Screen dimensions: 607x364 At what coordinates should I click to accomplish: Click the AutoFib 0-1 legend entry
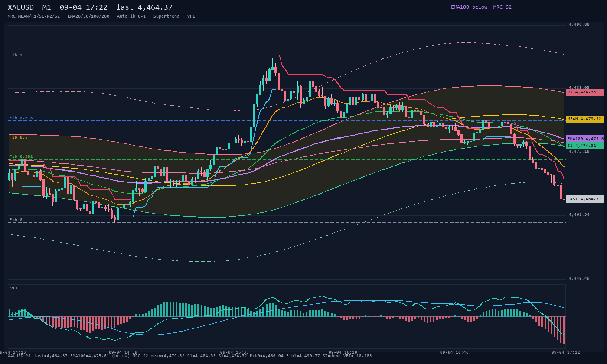pos(131,16)
